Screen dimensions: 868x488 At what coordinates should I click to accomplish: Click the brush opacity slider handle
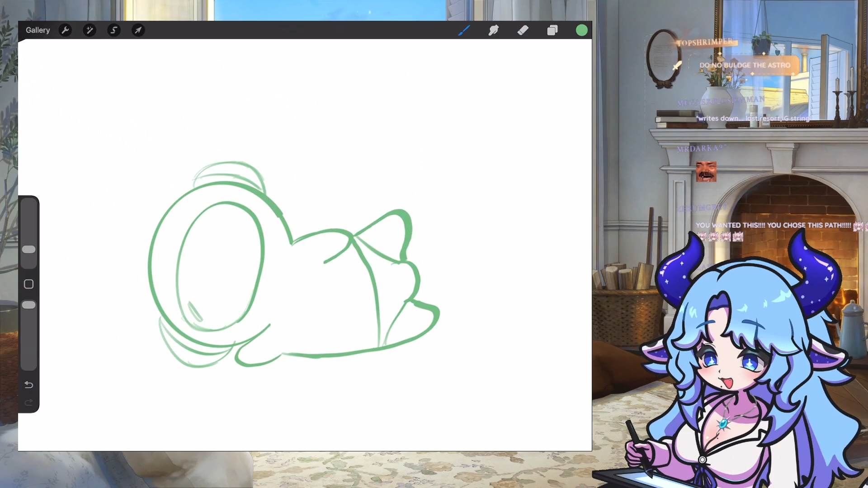click(x=28, y=305)
